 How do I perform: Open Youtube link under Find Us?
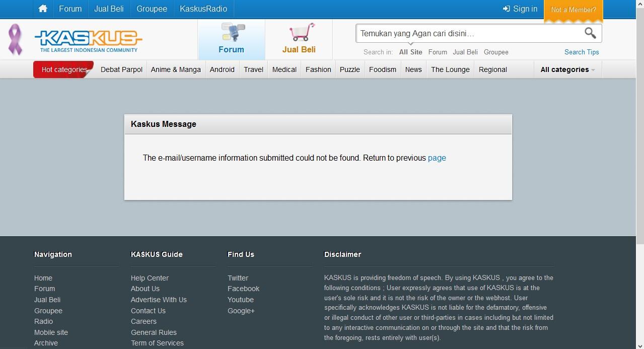tap(241, 300)
